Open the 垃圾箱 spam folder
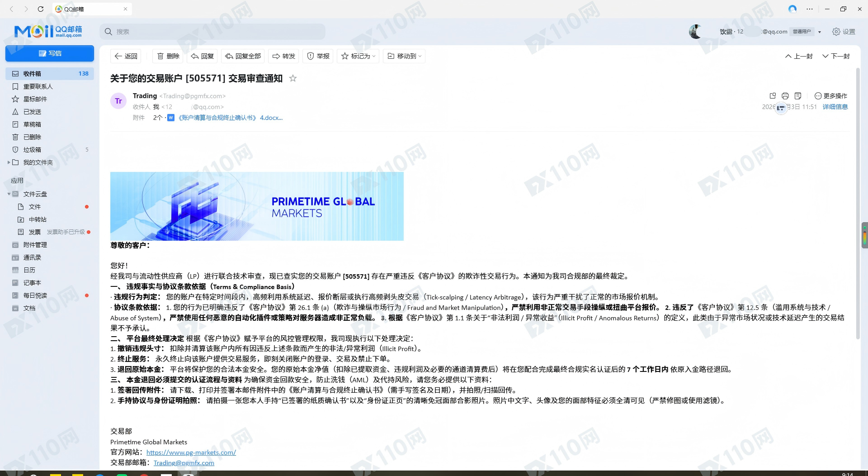Screen dimensions: 868x476 click(x=50, y=150)
